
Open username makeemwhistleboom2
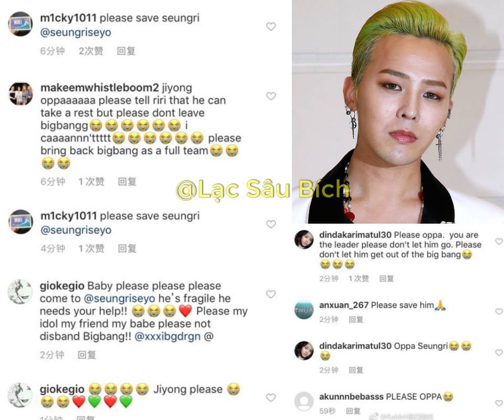[100, 88]
